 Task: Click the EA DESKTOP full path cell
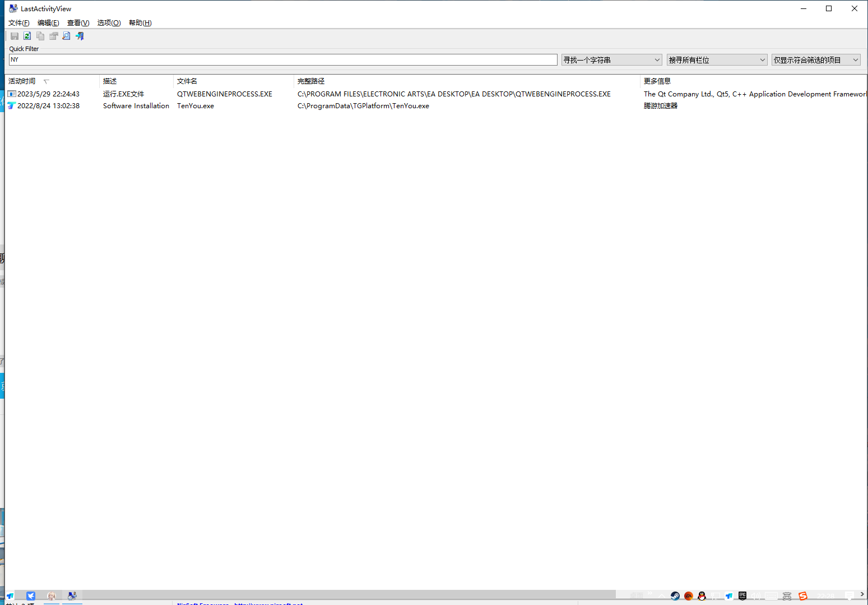pos(454,94)
